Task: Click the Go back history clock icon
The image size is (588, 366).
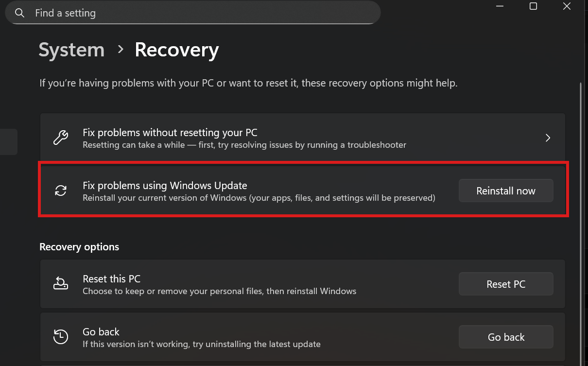Action: [61, 337]
